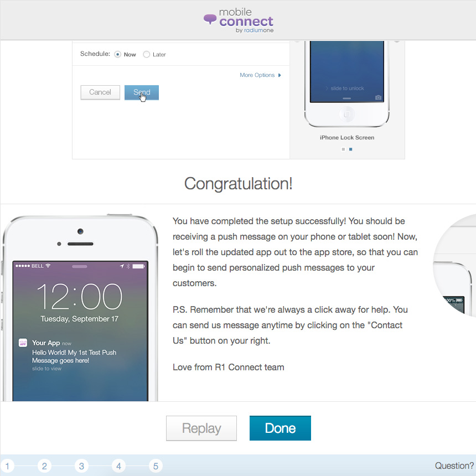Click the blue Send button

[142, 92]
